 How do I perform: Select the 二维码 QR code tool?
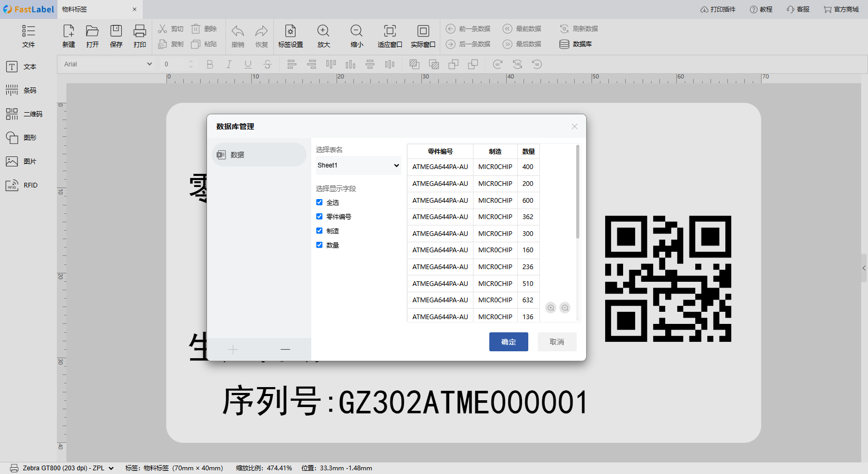tap(24, 114)
